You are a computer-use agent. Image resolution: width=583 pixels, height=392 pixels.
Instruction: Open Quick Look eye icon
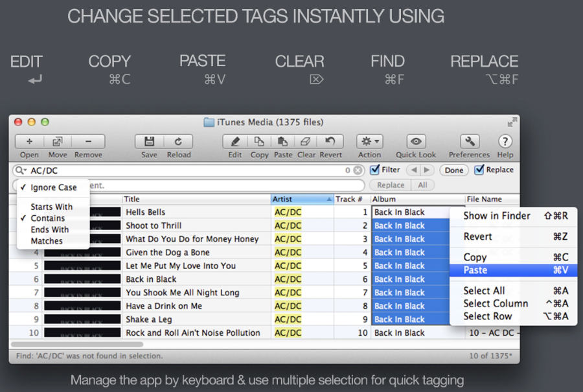point(416,141)
